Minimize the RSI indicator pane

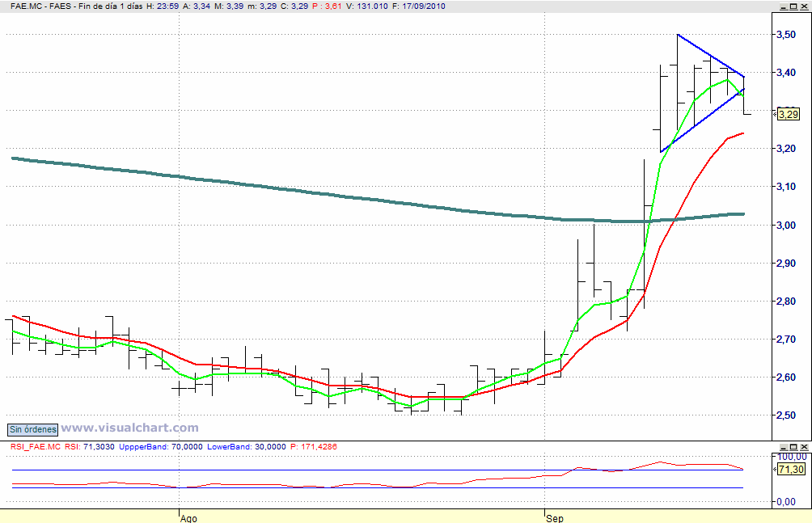tap(784, 446)
